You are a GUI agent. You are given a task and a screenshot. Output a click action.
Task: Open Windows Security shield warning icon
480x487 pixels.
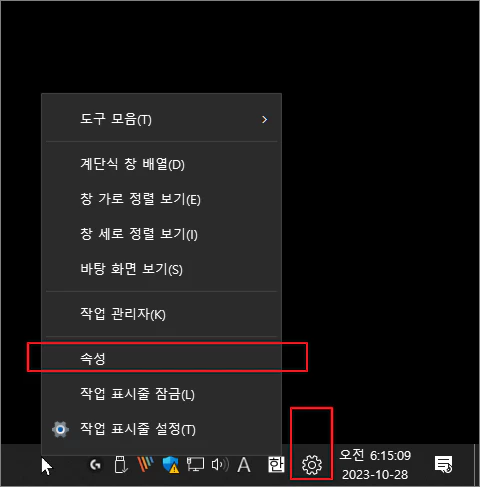pos(171,464)
